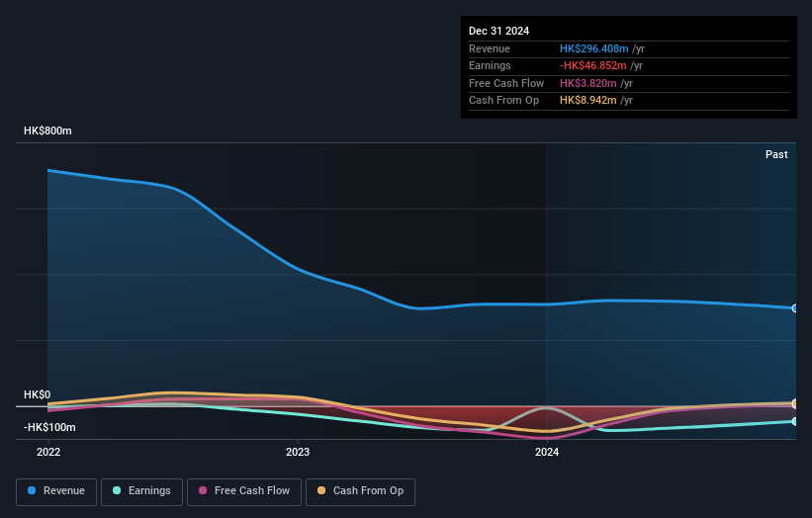This screenshot has height=518, width=812.
Task: Click the Cash From Op endpoint marker
Action: [x=795, y=403]
